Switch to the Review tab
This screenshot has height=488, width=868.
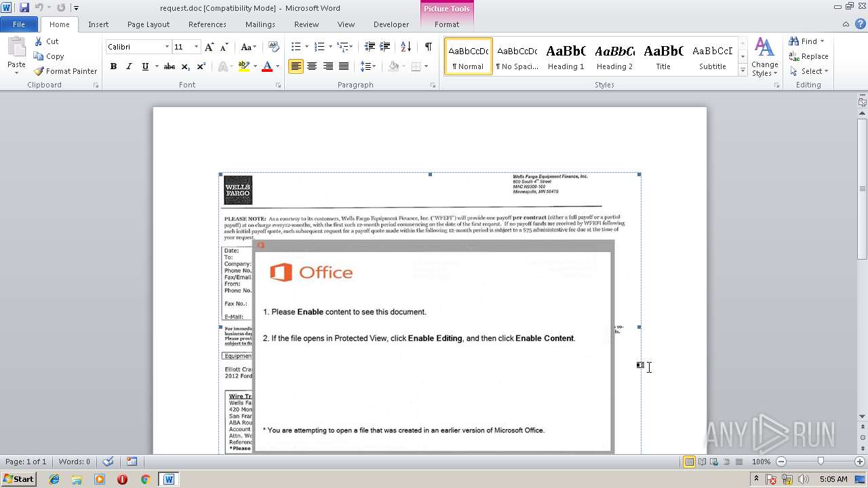tap(307, 24)
